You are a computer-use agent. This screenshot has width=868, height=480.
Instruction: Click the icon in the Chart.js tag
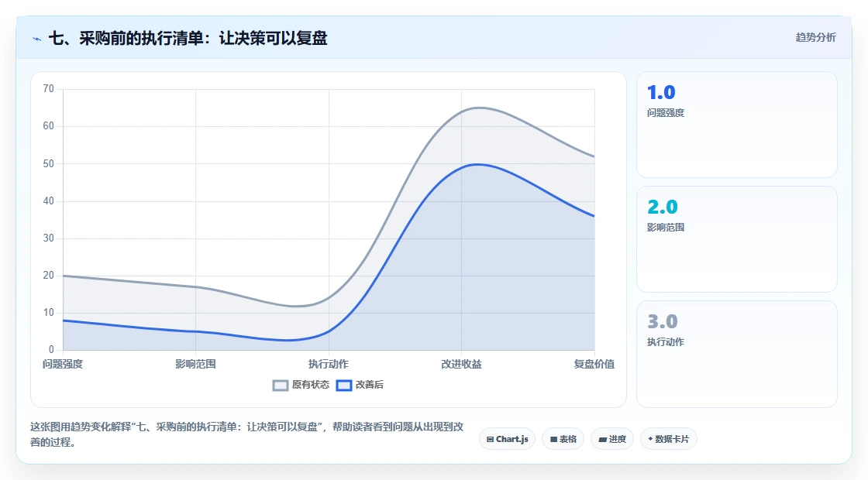coord(490,440)
